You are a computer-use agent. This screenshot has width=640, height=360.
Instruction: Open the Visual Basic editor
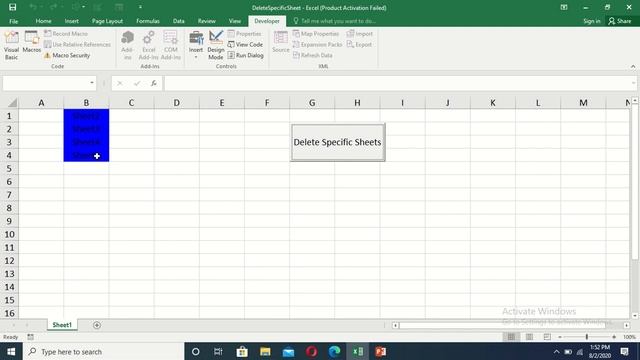[x=11, y=45]
